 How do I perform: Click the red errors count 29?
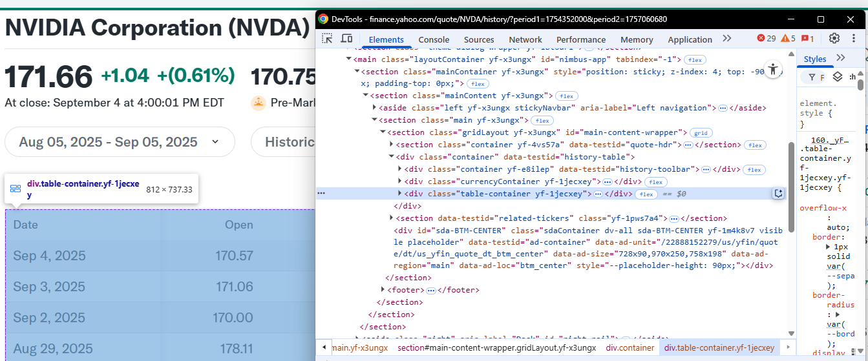(766, 39)
